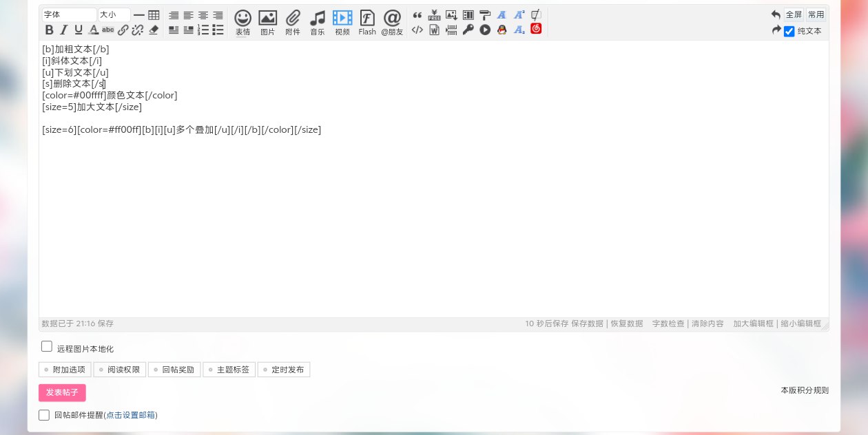
Task: Insert a video using 视频 icon
Action: click(x=342, y=23)
